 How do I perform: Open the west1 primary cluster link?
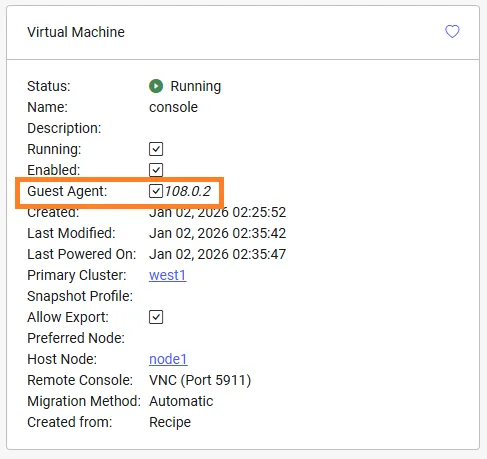(x=168, y=275)
